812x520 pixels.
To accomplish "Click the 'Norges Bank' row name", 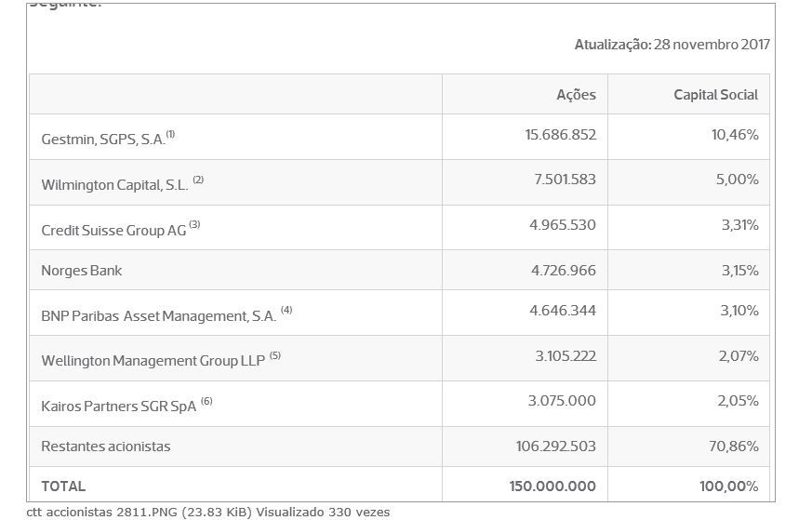I will [81, 271].
